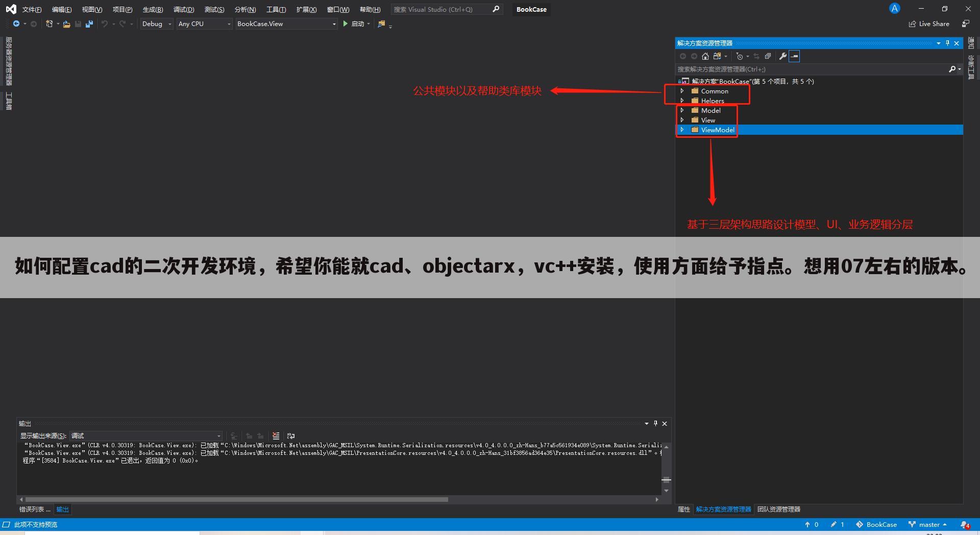Click the Redo icon in main toolbar
The width and height of the screenshot is (980, 535).
click(122, 24)
